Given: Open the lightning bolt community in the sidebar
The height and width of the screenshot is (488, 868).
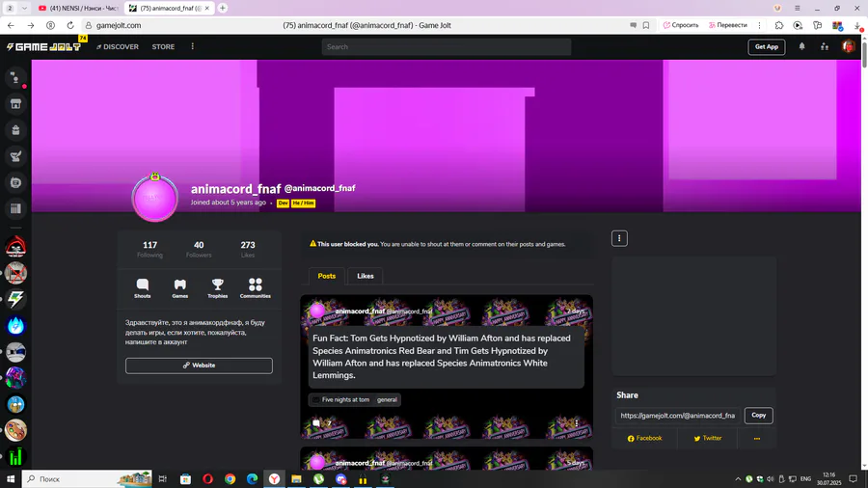Looking at the screenshot, I should (x=15, y=299).
